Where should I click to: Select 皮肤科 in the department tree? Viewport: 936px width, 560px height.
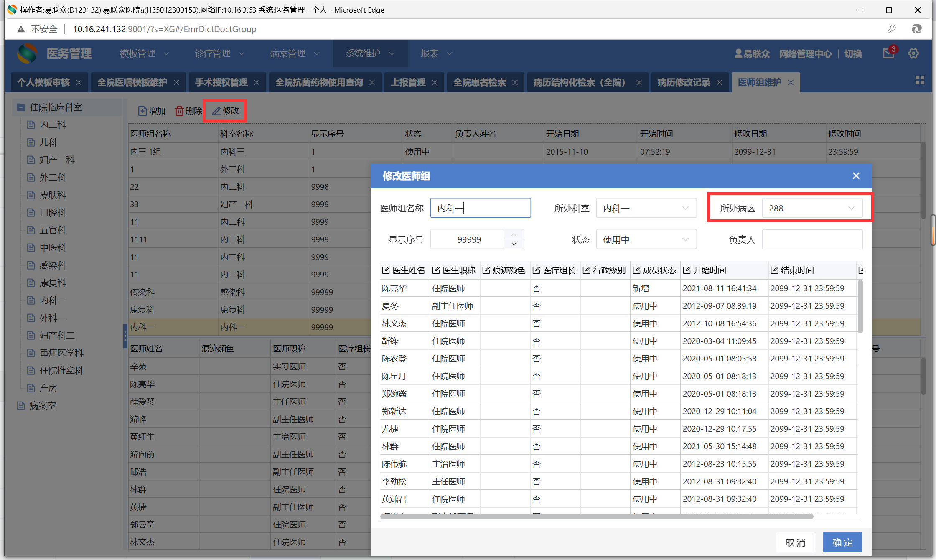(53, 195)
